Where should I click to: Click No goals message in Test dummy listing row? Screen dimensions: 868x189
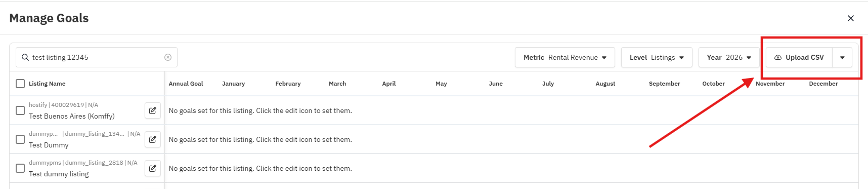tap(261, 168)
